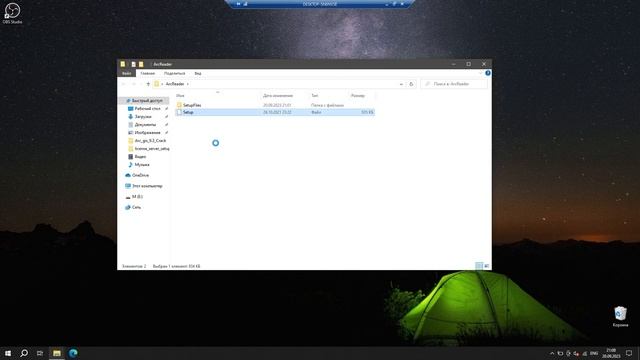Click Explorer help question-mark icon

click(x=488, y=73)
